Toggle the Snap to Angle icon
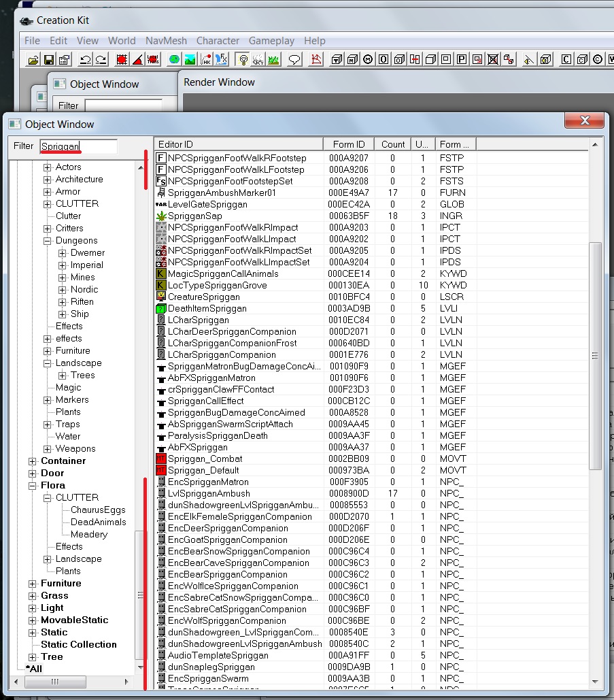 pyautogui.click(x=137, y=59)
